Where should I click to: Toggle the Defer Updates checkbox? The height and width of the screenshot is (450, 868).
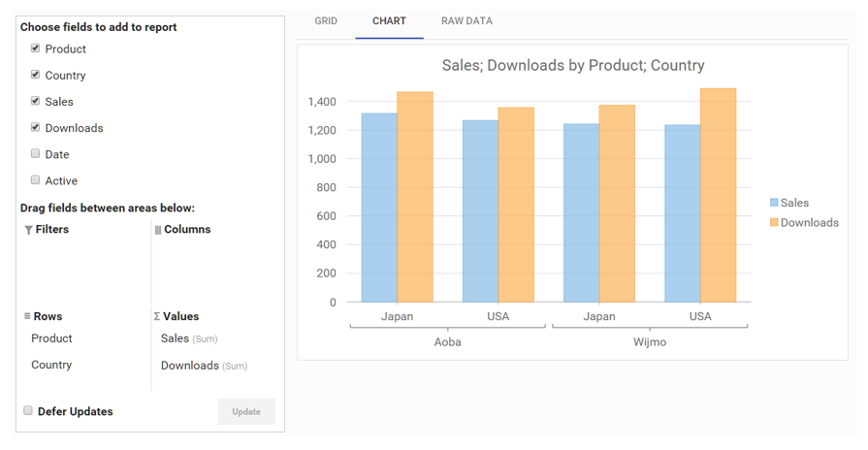[28, 410]
